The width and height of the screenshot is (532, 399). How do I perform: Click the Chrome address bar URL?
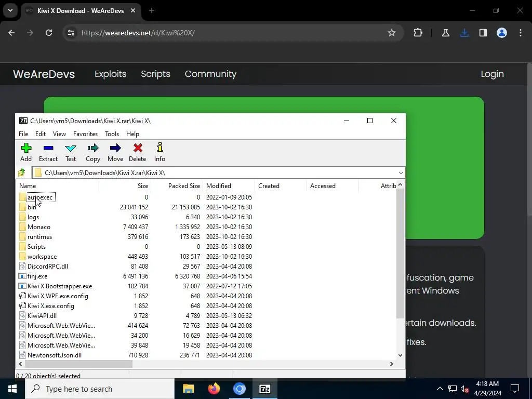[x=138, y=33]
